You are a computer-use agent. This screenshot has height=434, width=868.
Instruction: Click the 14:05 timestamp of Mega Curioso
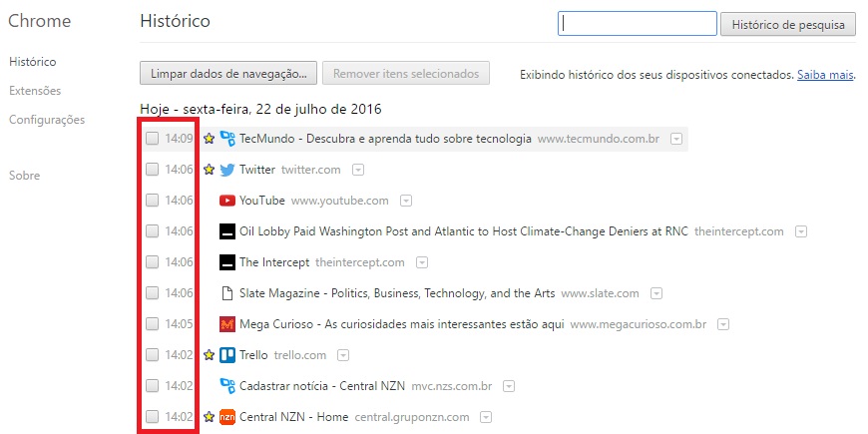179,324
